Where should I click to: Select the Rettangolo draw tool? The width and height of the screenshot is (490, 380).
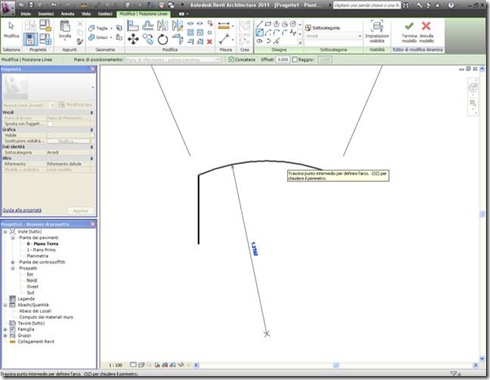coord(268,24)
